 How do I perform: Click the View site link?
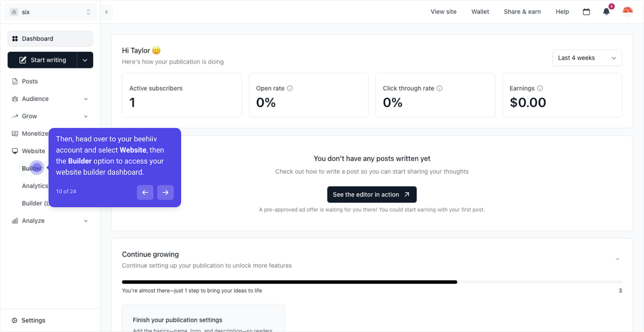coord(444,12)
